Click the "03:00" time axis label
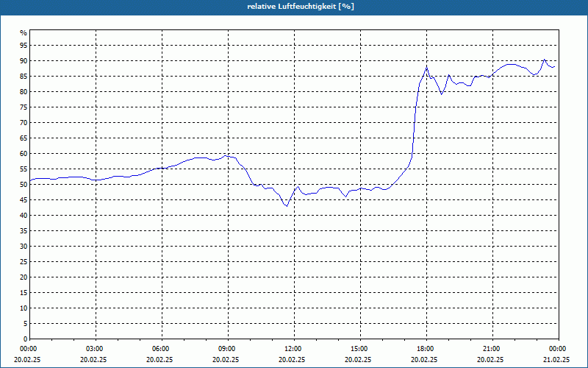Screen dimensions: 588x368 (x=96, y=349)
